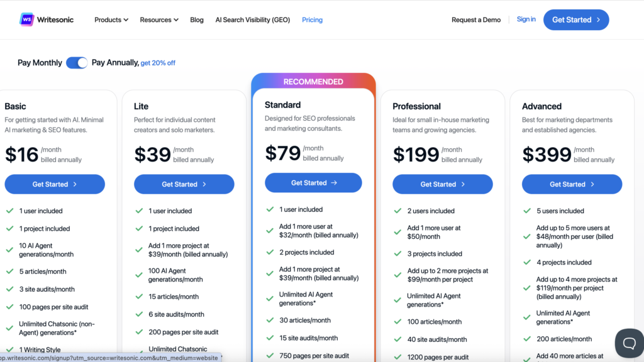644x362 pixels.
Task: Open the chat support bubble icon
Action: click(x=629, y=343)
